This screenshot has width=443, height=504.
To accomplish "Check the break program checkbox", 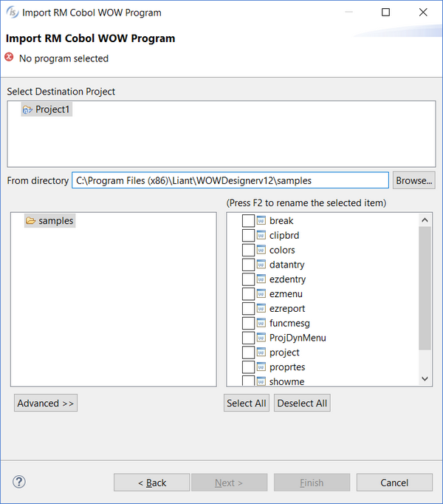I will 248,221.
